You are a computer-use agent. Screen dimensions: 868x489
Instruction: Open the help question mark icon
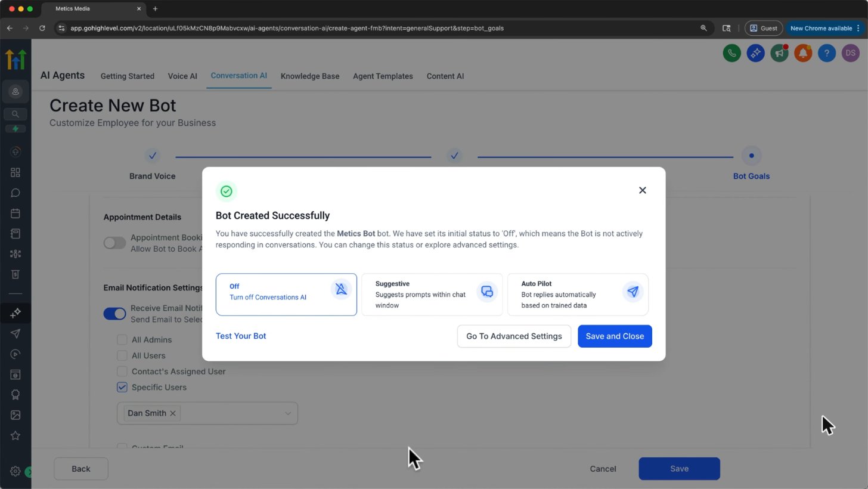[827, 53]
